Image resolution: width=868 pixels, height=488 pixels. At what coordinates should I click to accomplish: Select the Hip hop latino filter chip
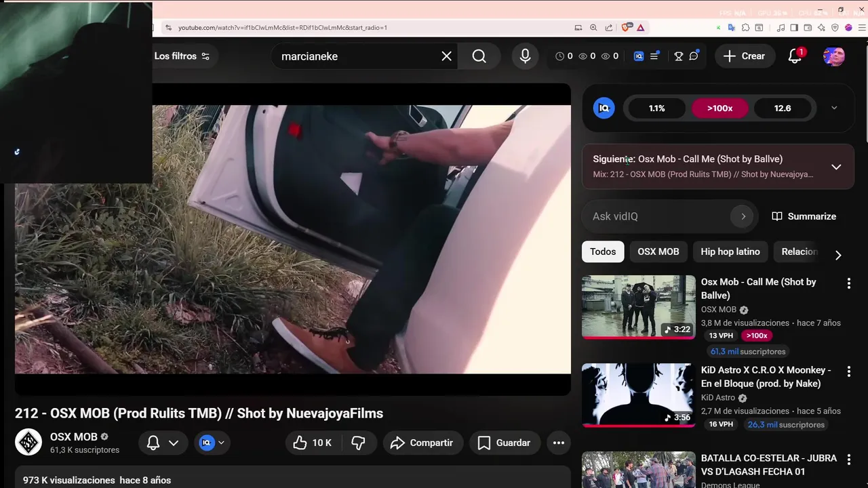(730, 251)
